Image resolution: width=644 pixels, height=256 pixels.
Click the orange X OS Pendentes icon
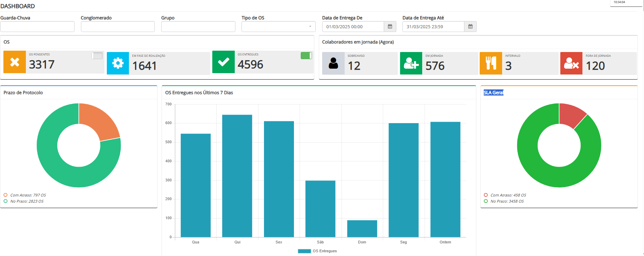coord(15,62)
